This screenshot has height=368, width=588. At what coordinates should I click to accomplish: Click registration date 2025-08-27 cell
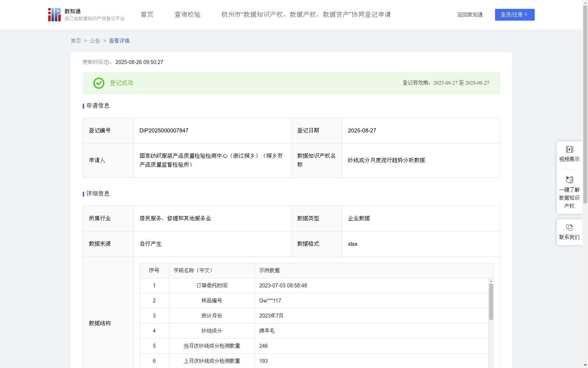tap(421, 131)
